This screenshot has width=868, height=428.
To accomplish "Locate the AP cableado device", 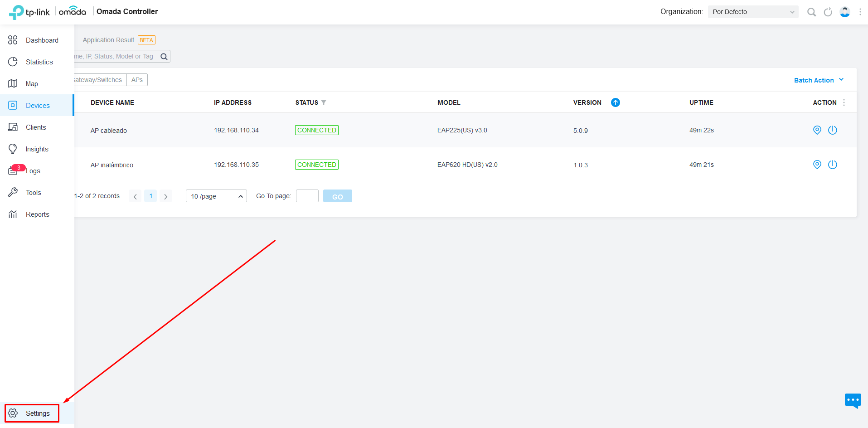I will point(817,130).
